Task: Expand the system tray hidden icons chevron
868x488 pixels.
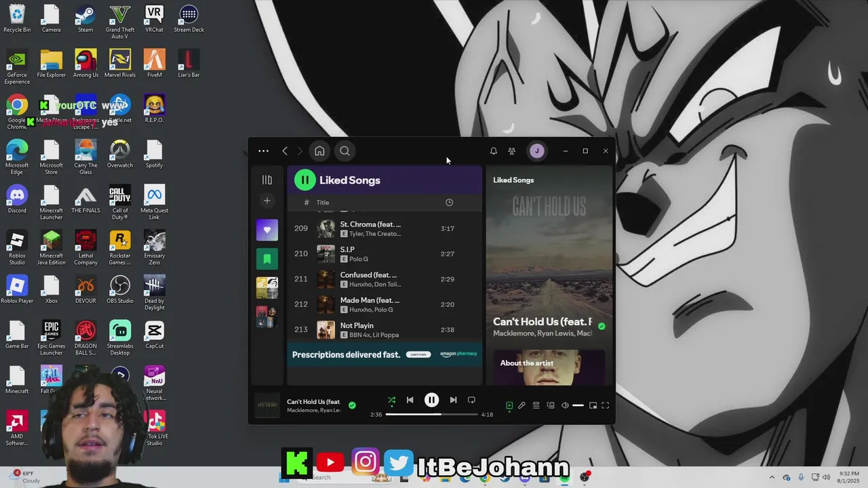Action: (772, 477)
